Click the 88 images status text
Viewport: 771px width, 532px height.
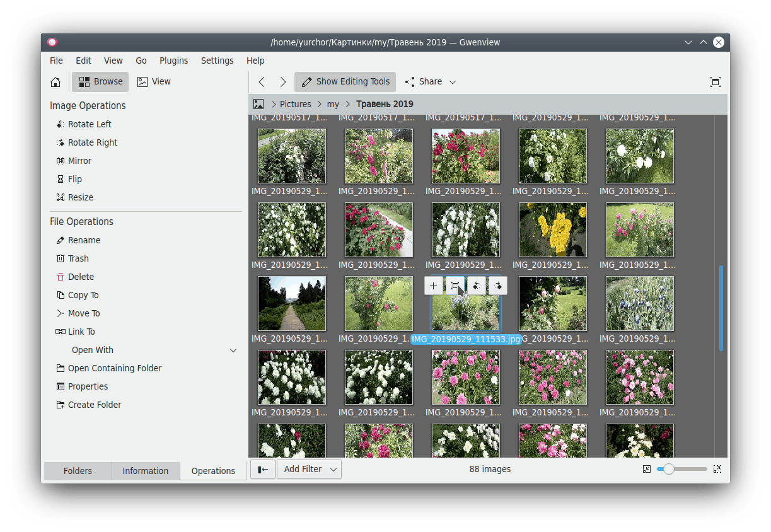pyautogui.click(x=490, y=469)
